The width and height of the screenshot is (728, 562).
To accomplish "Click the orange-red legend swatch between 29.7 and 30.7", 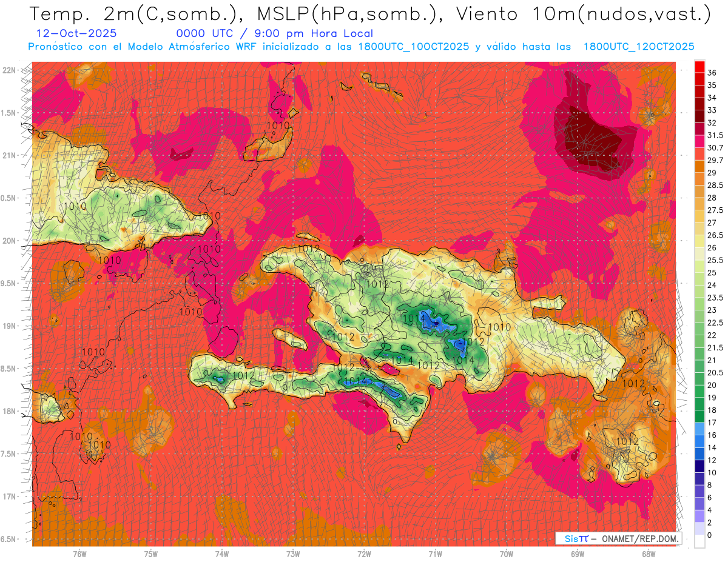I will pyautogui.click(x=699, y=155).
